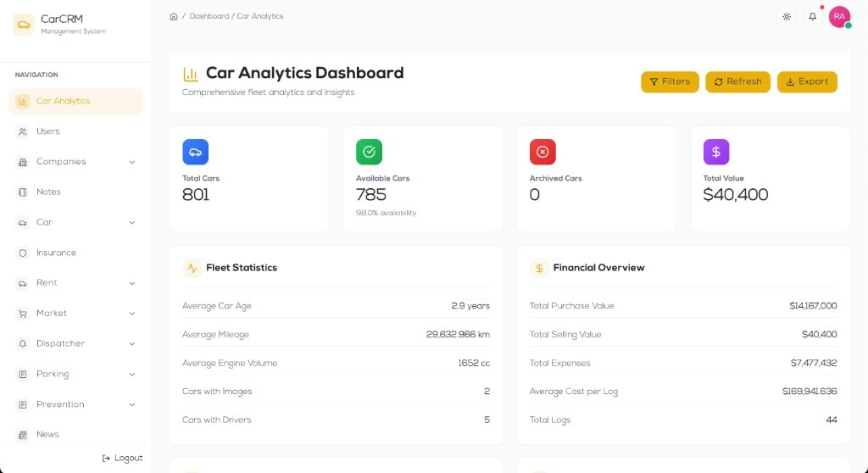This screenshot has width=868, height=473.
Task: Click the purple Total Value dollar icon
Action: [715, 152]
